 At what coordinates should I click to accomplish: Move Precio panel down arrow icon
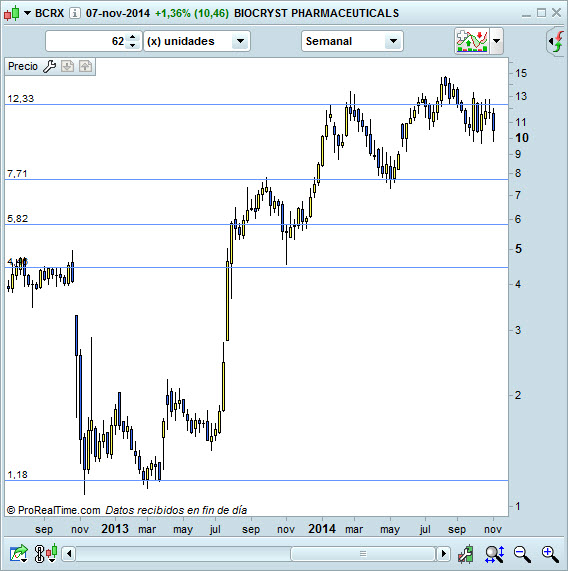(x=67, y=66)
